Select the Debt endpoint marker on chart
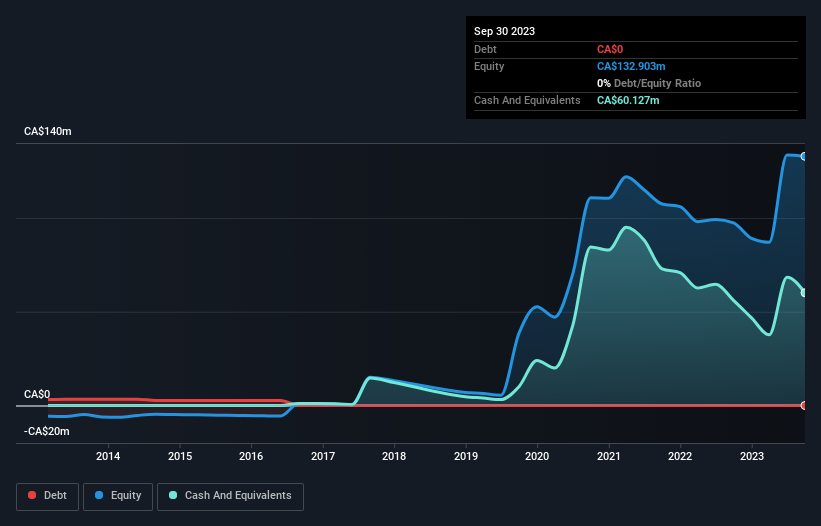Screen dimensions: 821x526 pyautogui.click(x=804, y=405)
